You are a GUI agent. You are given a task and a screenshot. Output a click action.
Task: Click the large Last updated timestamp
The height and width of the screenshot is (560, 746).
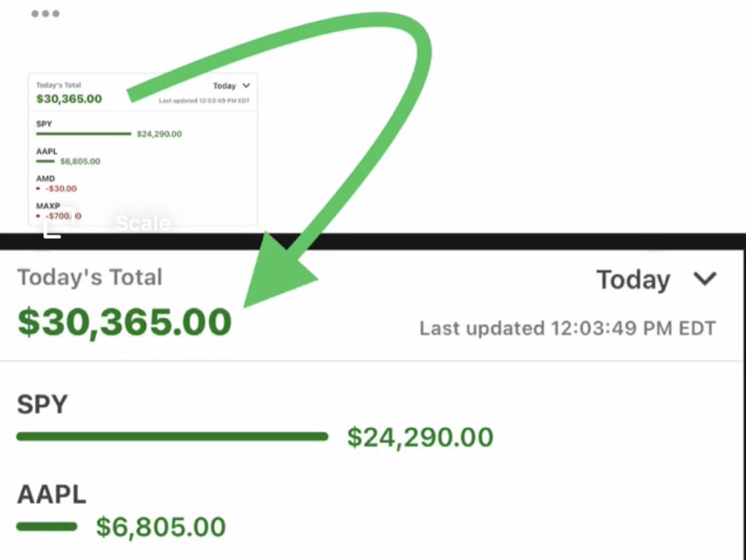[x=568, y=328]
